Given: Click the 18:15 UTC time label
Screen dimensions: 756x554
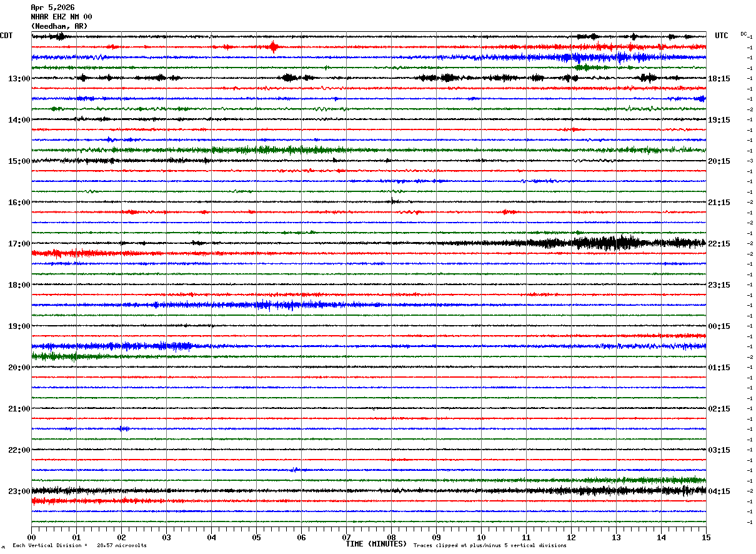Looking at the screenshot, I should 719,79.
